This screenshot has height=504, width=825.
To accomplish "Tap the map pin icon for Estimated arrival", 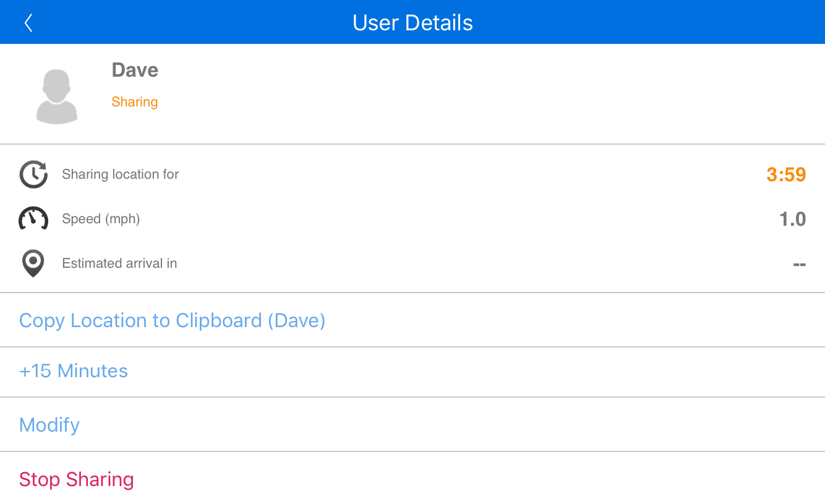I will pos(33,263).
